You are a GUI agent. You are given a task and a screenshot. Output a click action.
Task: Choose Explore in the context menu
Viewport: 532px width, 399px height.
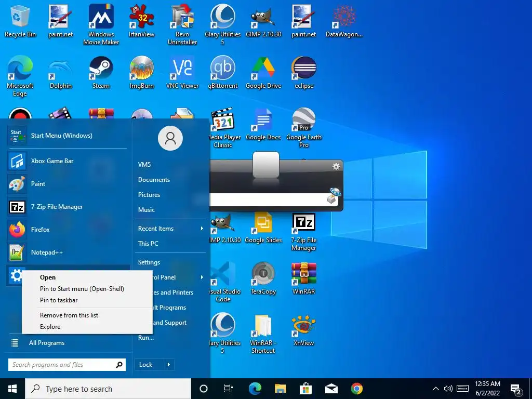50,327
